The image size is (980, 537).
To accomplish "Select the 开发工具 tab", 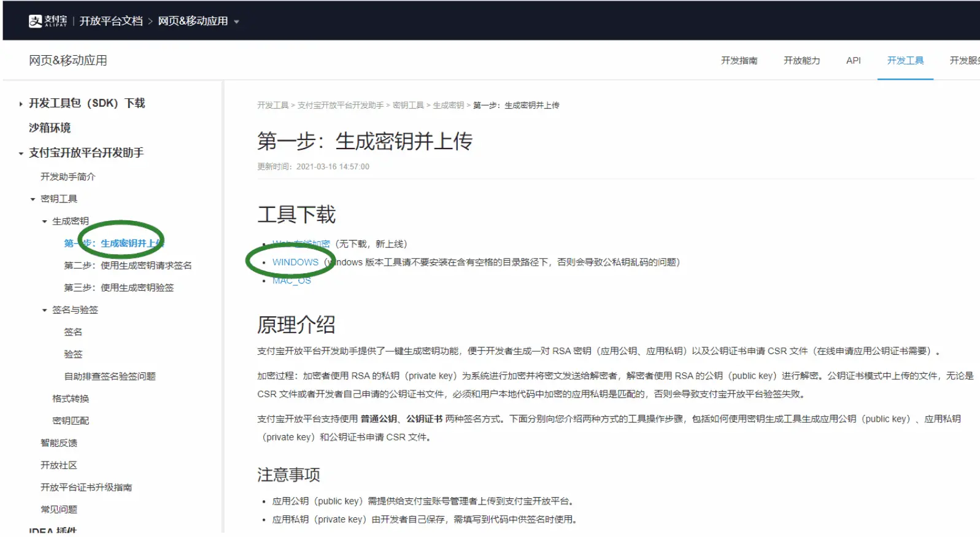I will click(x=905, y=60).
